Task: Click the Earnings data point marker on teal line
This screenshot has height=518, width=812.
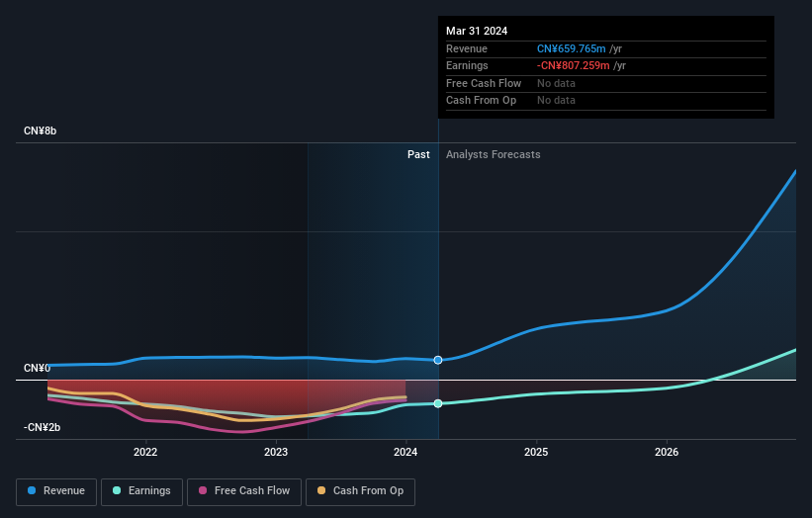Action: pyautogui.click(x=438, y=403)
